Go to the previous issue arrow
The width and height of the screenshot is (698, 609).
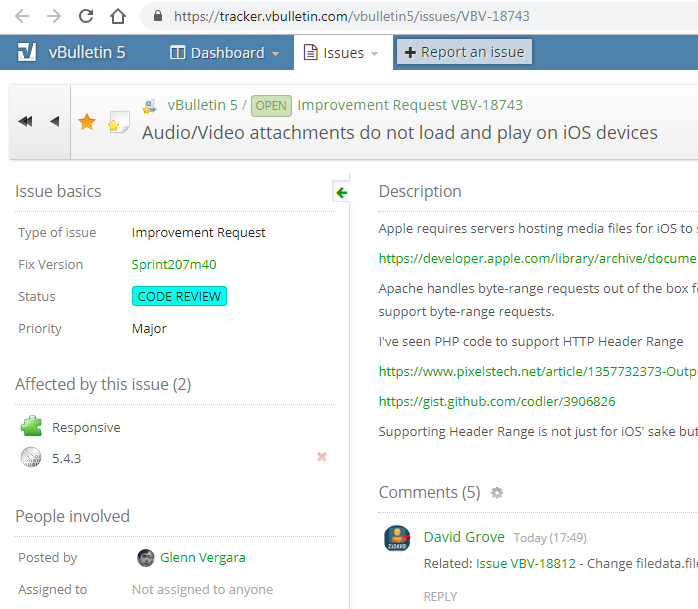pyautogui.click(x=54, y=121)
